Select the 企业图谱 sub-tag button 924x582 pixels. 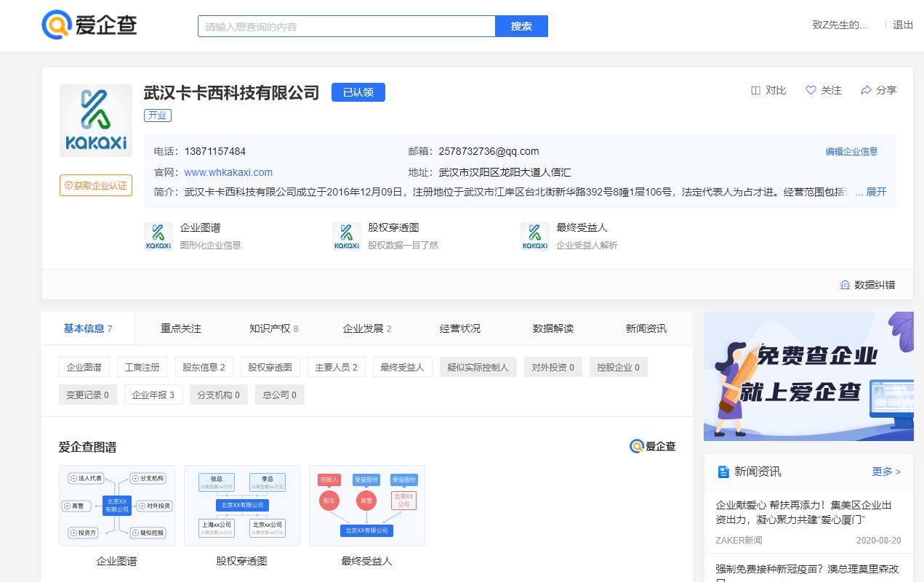[x=84, y=367]
